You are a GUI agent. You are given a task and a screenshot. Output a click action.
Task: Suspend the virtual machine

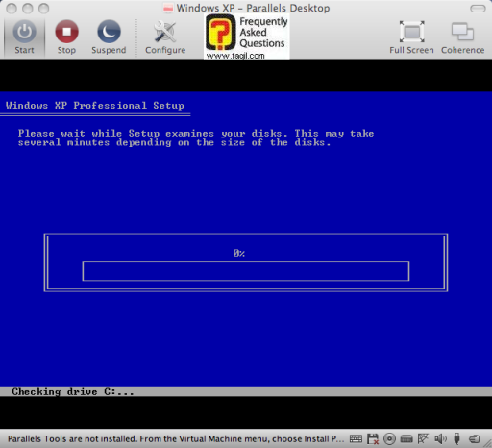(x=109, y=37)
